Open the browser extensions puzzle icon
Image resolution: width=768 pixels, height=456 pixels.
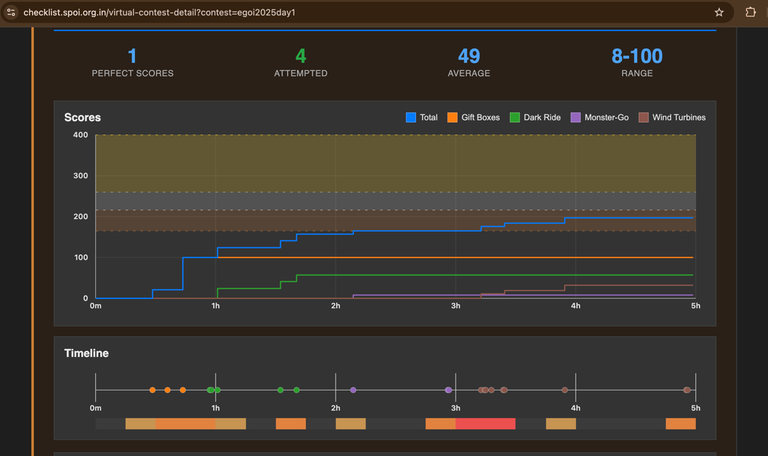[x=751, y=13]
